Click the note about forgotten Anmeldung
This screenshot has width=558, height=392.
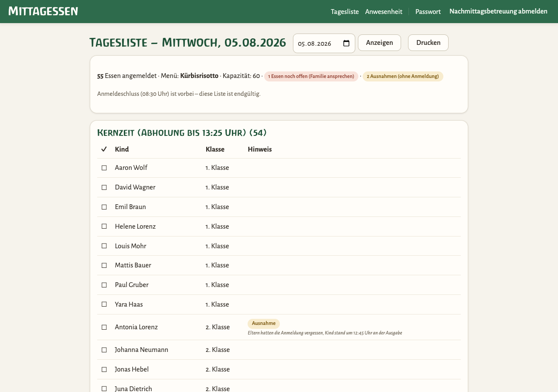(x=325, y=333)
